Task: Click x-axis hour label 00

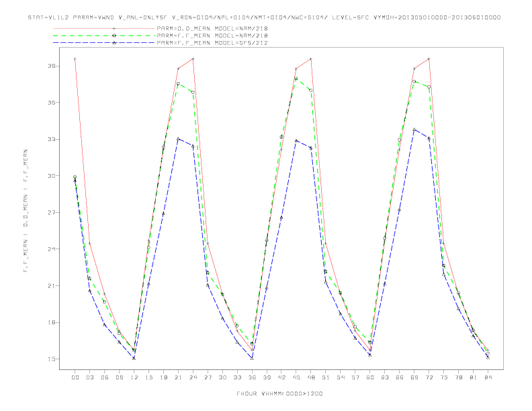Action: pyautogui.click(x=75, y=377)
